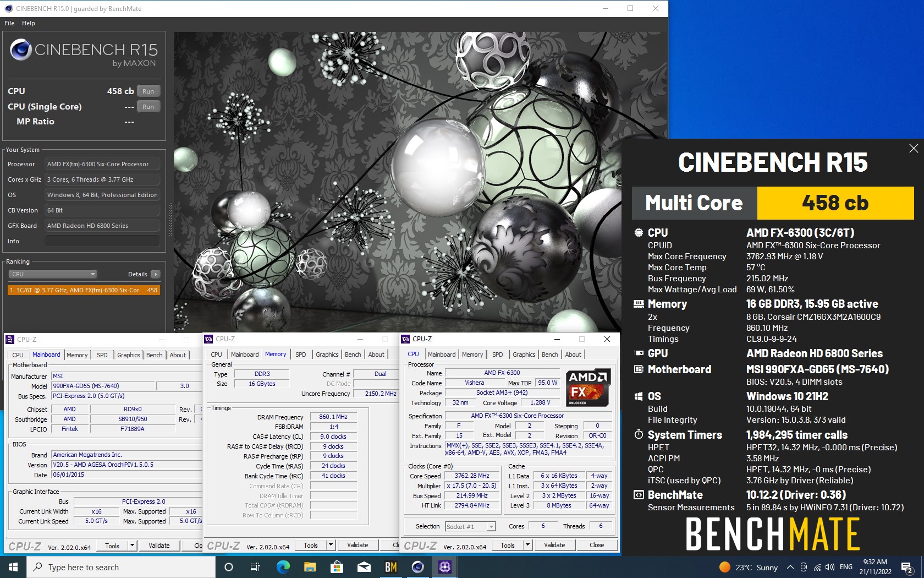Open About tab in left CPU-Z window
This screenshot has height=578, width=924.
pos(178,355)
